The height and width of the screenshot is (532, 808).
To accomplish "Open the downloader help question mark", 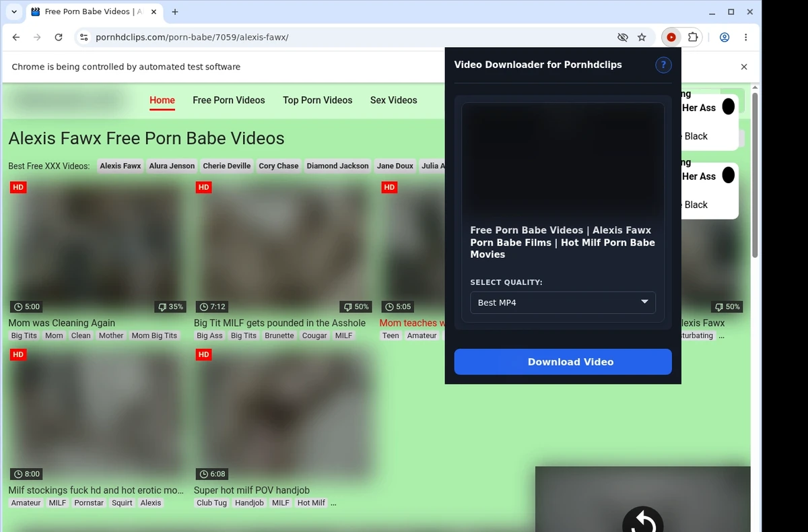I will tap(663, 65).
